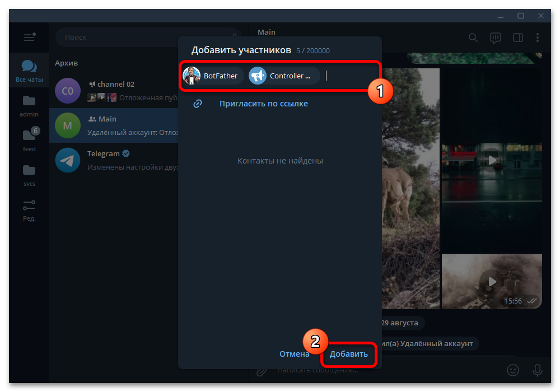This screenshot has height=392, width=560.
Task: Open the feed chat folder
Action: click(29, 140)
